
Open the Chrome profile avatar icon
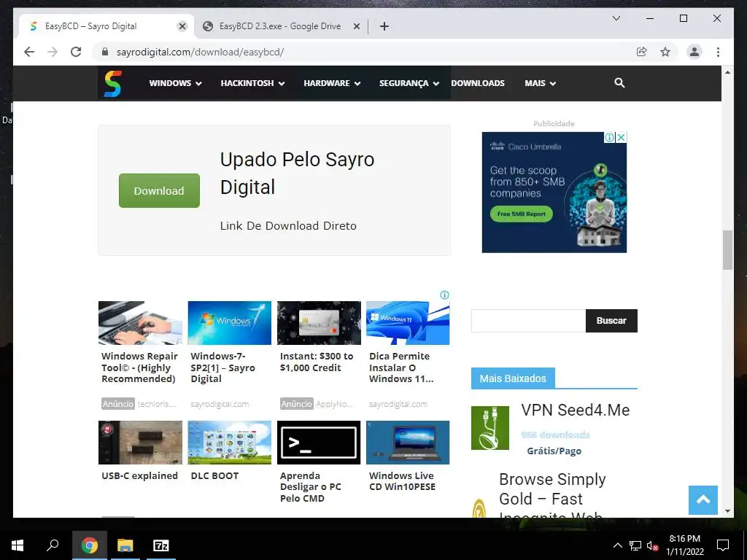click(694, 52)
